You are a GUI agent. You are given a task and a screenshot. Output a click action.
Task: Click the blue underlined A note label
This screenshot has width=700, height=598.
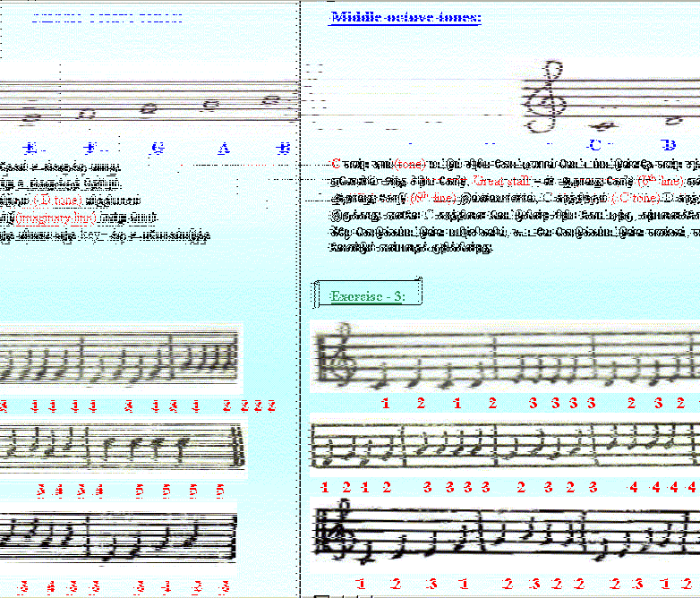tap(223, 148)
